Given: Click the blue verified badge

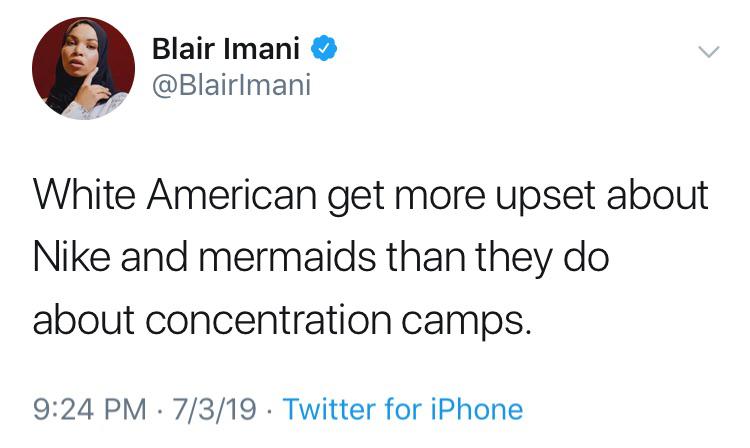Looking at the screenshot, I should [x=327, y=48].
